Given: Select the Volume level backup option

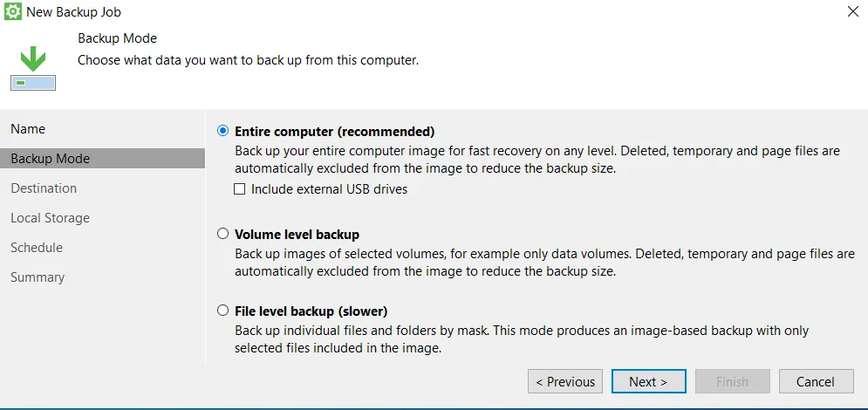Looking at the screenshot, I should (x=223, y=234).
